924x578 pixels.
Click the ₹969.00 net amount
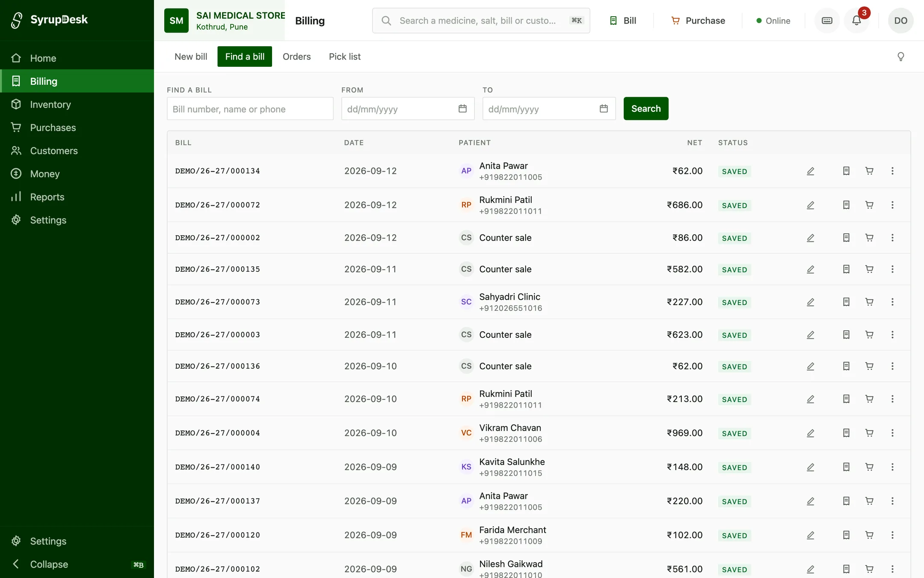point(684,433)
